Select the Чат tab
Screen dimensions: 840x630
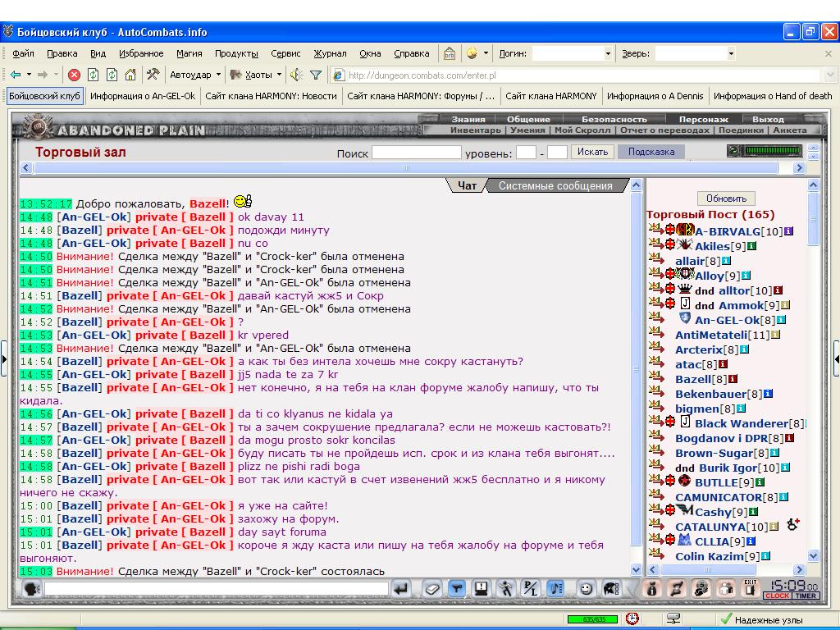(467, 186)
